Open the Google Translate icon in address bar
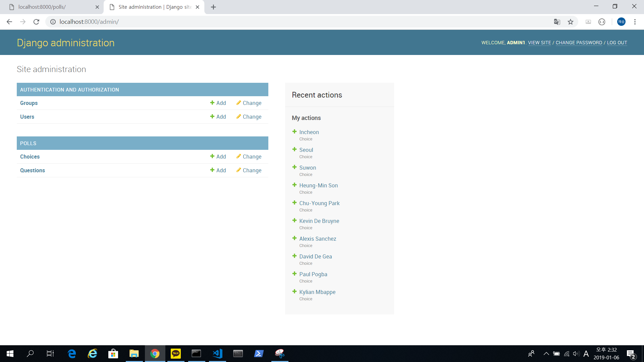644x362 pixels. [x=557, y=22]
